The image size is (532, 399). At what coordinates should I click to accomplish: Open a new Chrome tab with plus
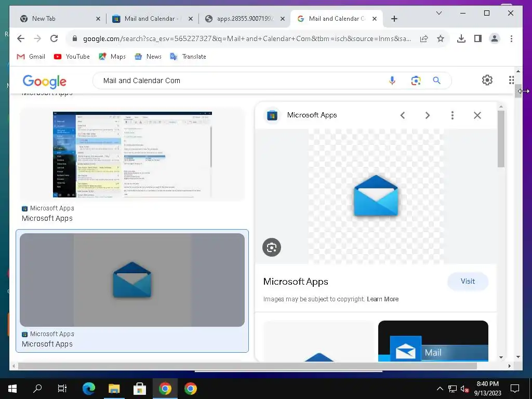tap(394, 19)
